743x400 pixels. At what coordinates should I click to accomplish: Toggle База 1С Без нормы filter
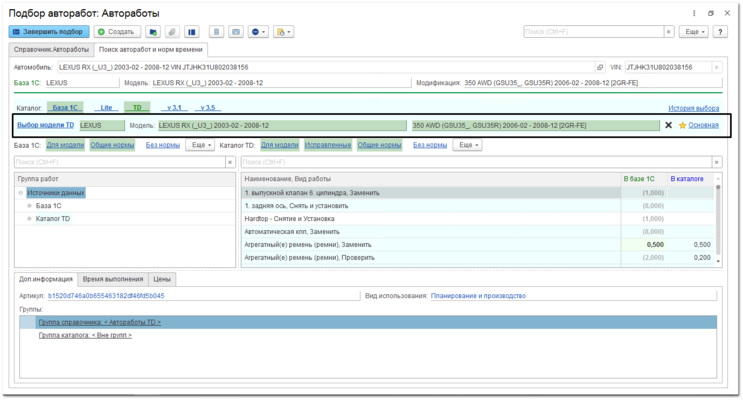(163, 145)
